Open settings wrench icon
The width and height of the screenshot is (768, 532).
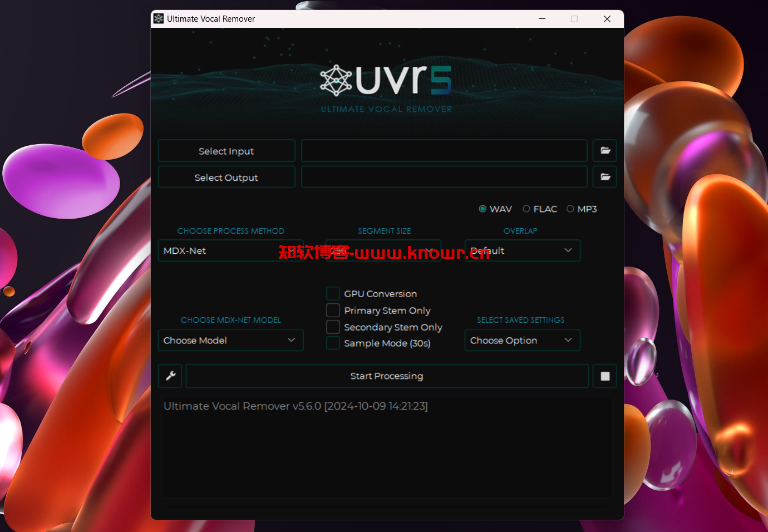pyautogui.click(x=171, y=376)
